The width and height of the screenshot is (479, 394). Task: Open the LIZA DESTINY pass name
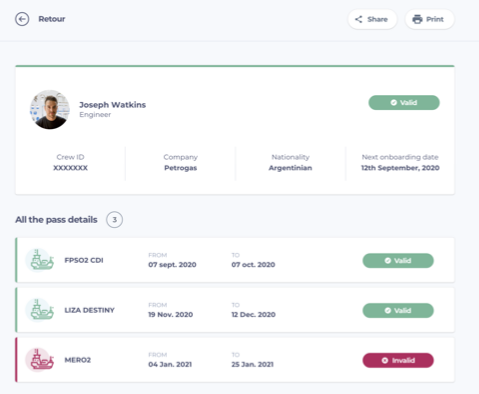89,310
